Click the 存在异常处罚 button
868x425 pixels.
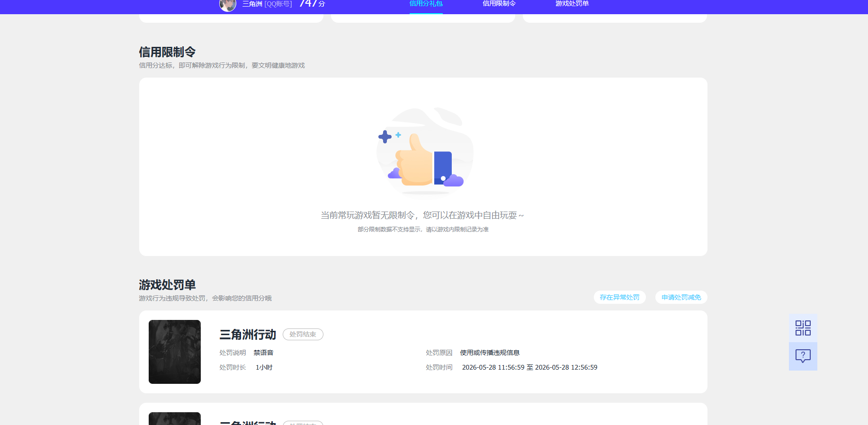coord(619,297)
